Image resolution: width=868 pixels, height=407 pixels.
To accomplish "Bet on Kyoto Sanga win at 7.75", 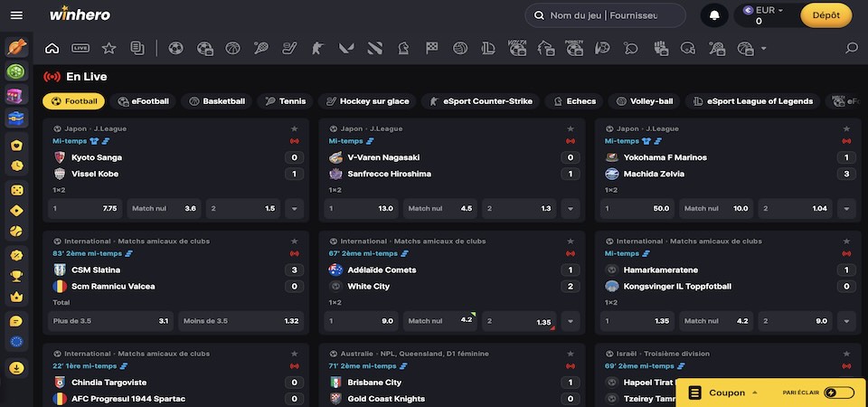I will 85,209.
